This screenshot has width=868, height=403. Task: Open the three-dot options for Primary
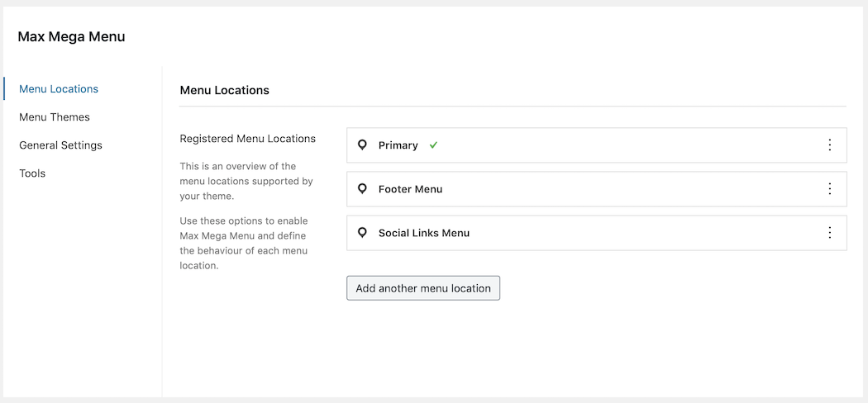point(829,145)
